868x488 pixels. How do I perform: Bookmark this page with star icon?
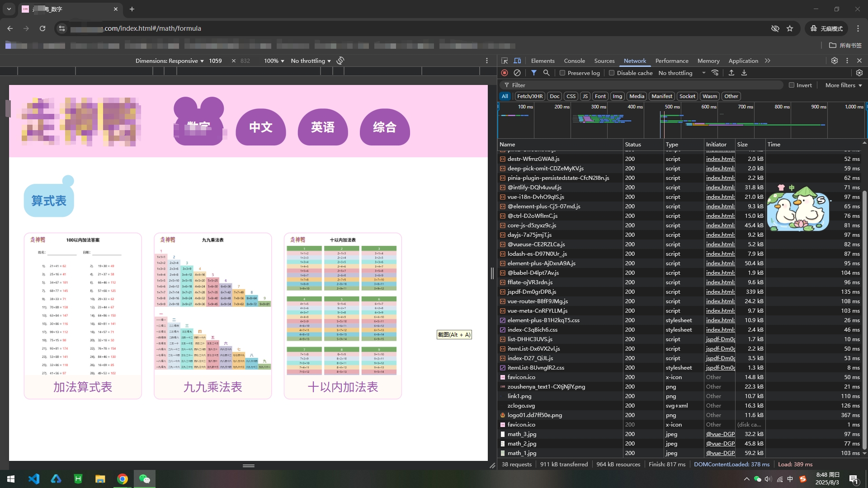coord(790,28)
